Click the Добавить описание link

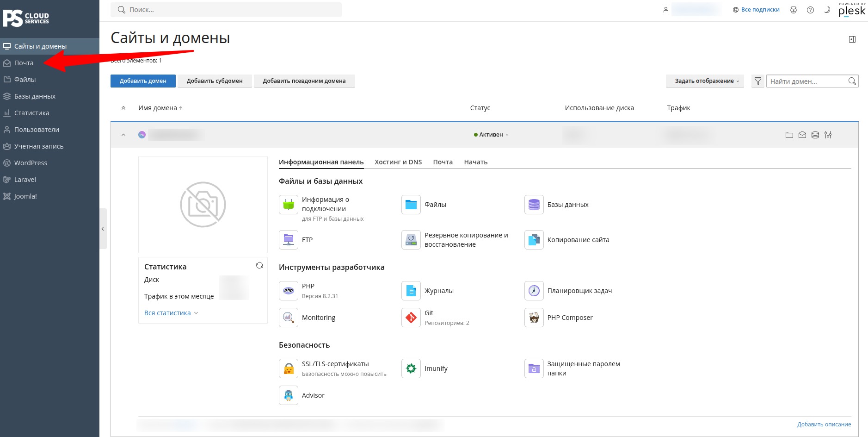(824, 424)
